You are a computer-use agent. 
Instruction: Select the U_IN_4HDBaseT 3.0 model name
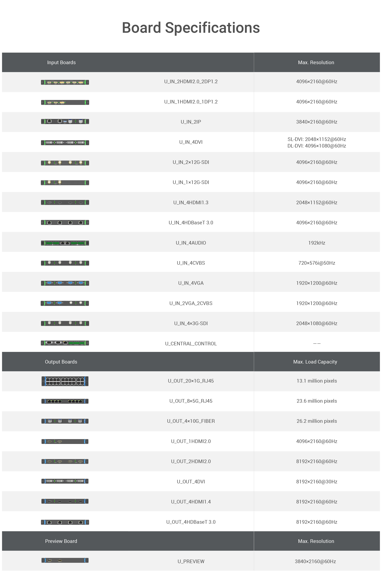[x=191, y=223]
